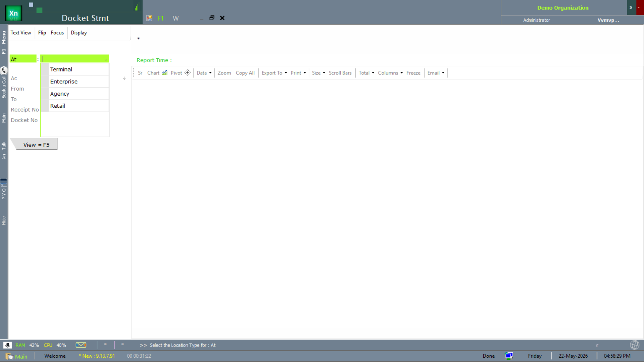Click the Focus menu item

coord(57,33)
